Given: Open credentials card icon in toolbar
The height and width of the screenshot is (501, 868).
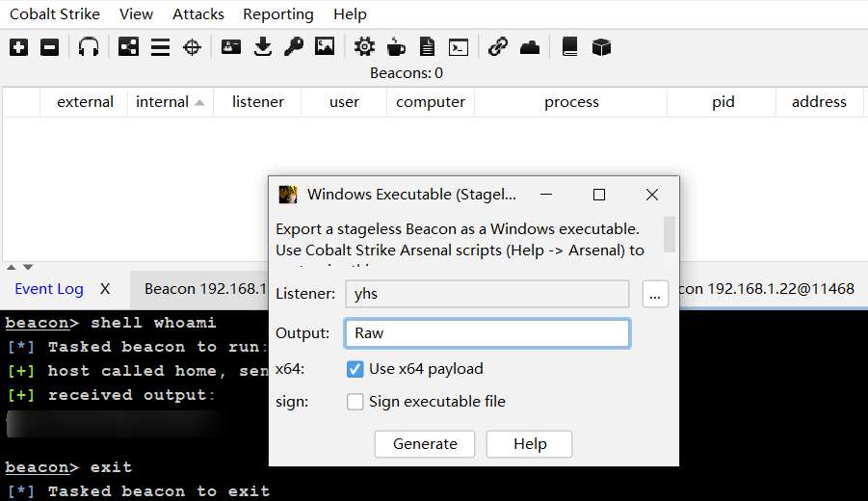Looking at the screenshot, I should [x=231, y=47].
